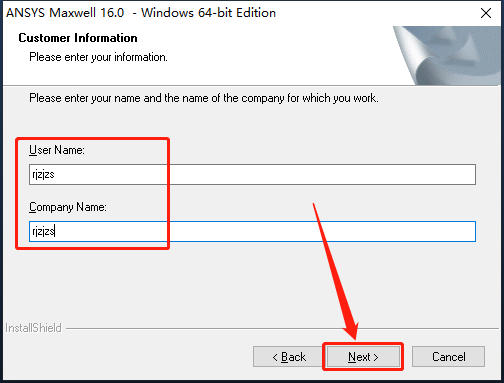Focus the Company Name text field
Viewport: 504px width, 383px height.
(x=252, y=231)
